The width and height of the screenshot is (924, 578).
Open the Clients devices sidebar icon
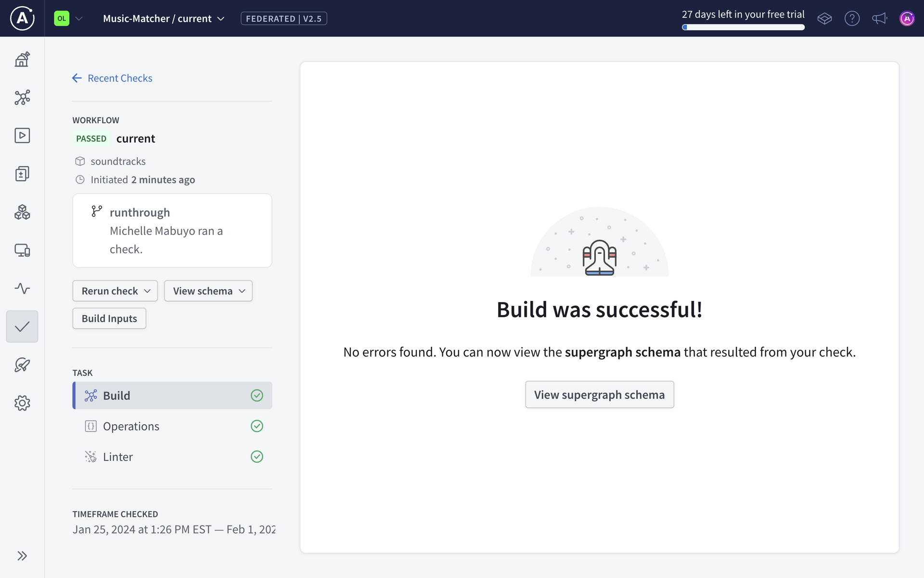point(22,250)
